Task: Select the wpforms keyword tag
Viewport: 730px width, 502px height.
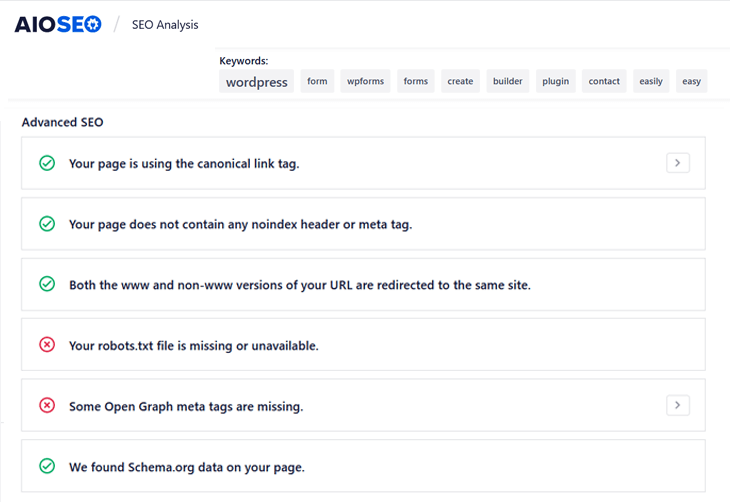Action: [365, 81]
